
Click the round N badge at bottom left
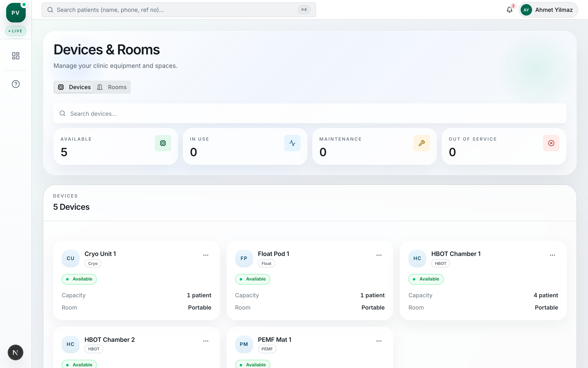[x=15, y=352]
